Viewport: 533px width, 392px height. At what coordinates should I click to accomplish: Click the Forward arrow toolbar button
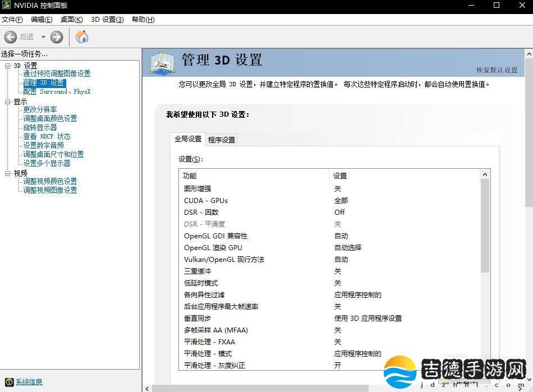coord(57,36)
